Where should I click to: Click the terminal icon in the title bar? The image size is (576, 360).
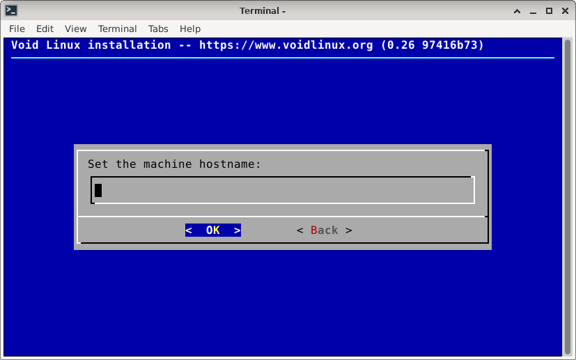coord(11,11)
